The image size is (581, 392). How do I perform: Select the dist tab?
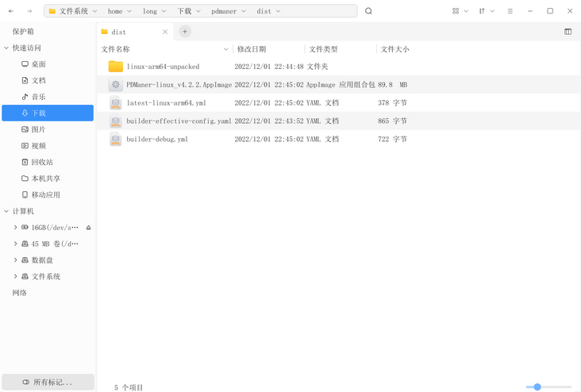pyautogui.click(x=134, y=32)
